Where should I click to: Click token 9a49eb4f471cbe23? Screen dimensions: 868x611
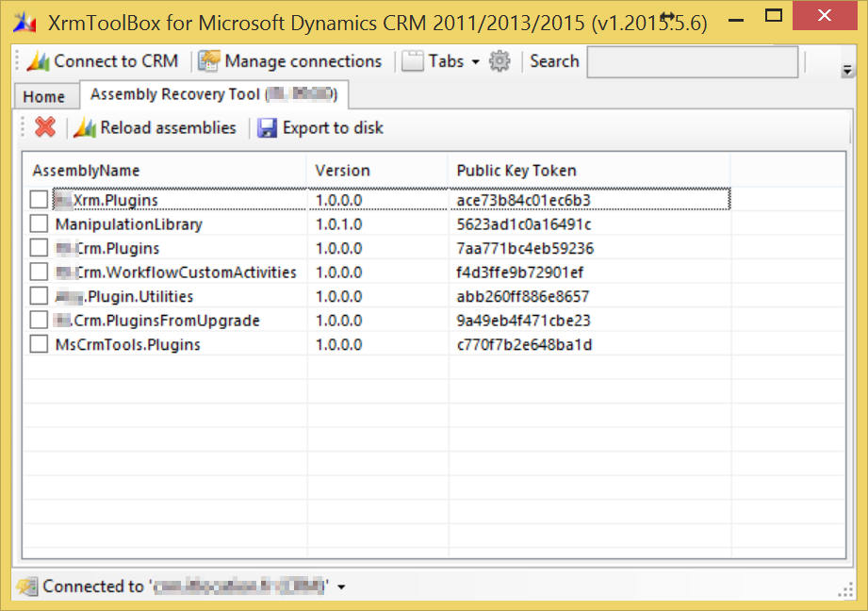coord(524,321)
